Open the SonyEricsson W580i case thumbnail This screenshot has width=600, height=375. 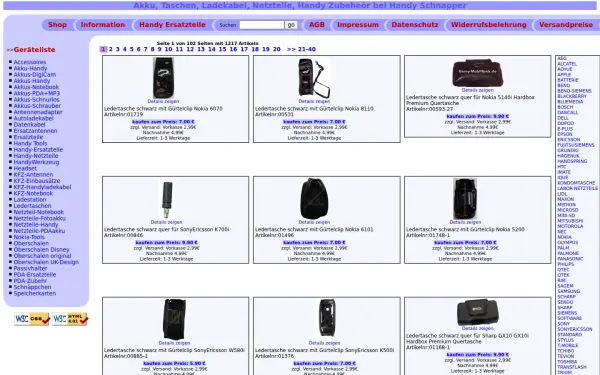174,320
